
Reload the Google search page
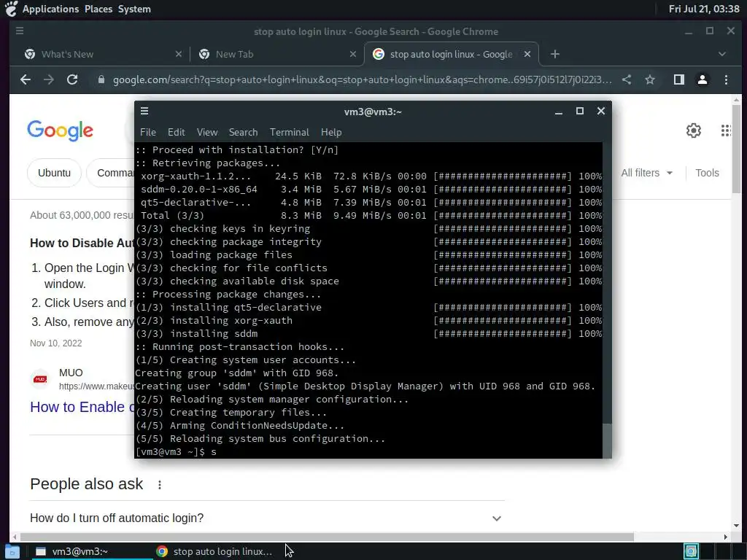pyautogui.click(x=72, y=79)
